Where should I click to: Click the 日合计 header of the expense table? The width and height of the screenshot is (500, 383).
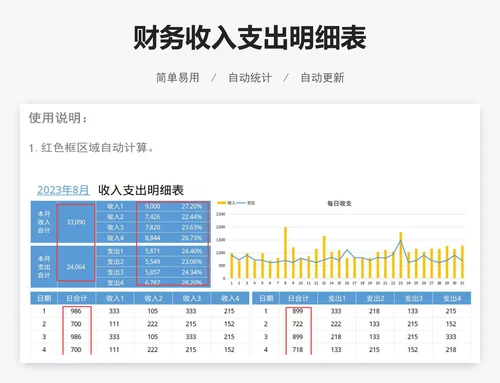[x=298, y=298]
